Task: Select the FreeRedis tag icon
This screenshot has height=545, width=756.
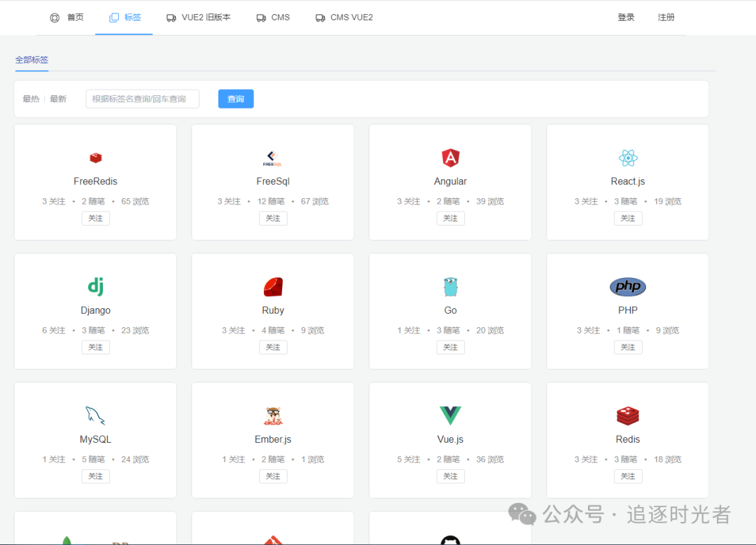Action: pyautogui.click(x=95, y=157)
